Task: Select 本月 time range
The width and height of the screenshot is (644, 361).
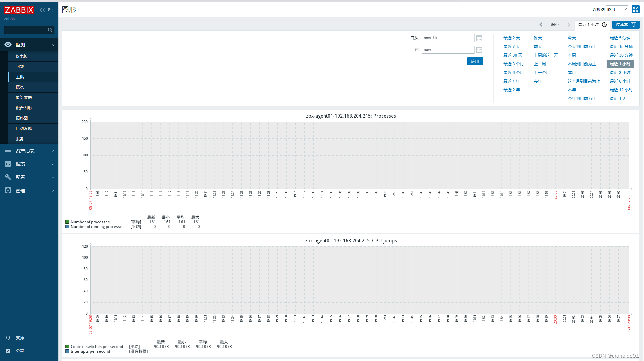Action: pyautogui.click(x=572, y=73)
